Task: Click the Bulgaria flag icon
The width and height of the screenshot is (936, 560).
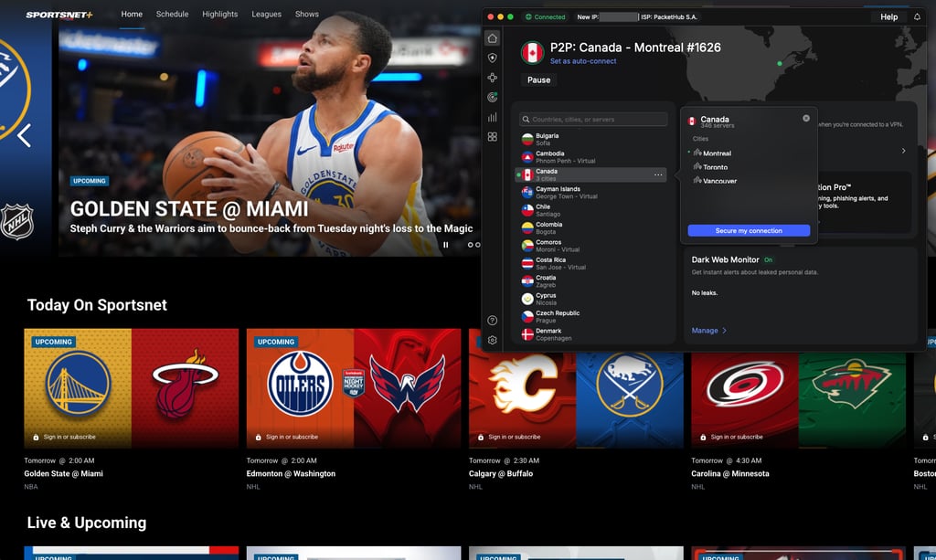Action: tap(527, 139)
